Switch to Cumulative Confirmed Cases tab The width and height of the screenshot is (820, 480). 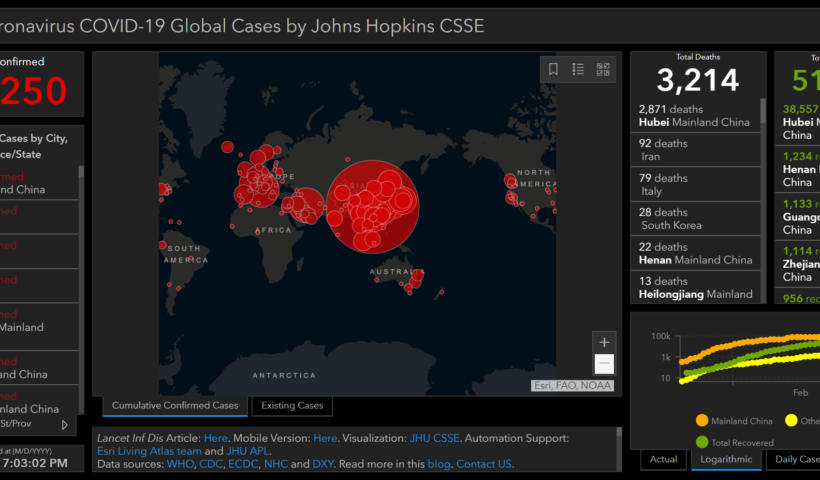175,406
